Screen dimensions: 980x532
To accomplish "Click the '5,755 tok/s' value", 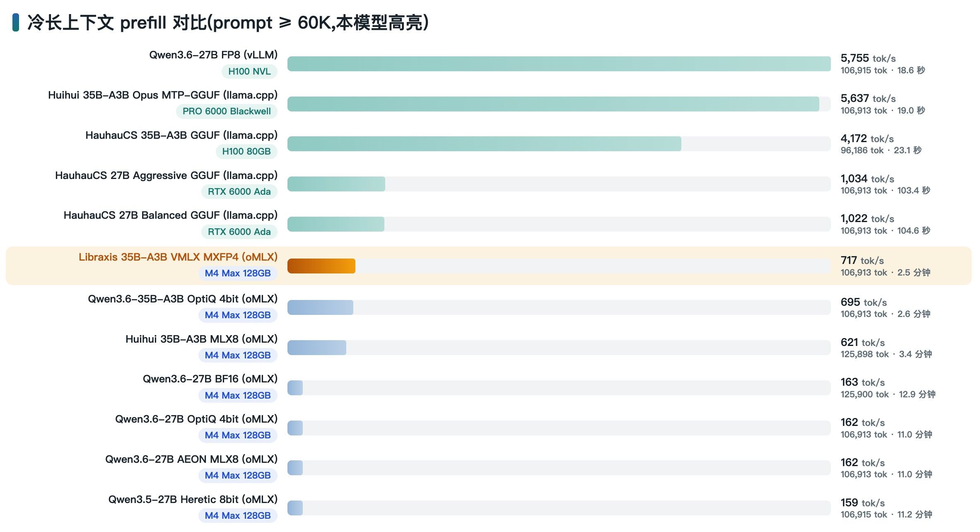I will coord(868,58).
